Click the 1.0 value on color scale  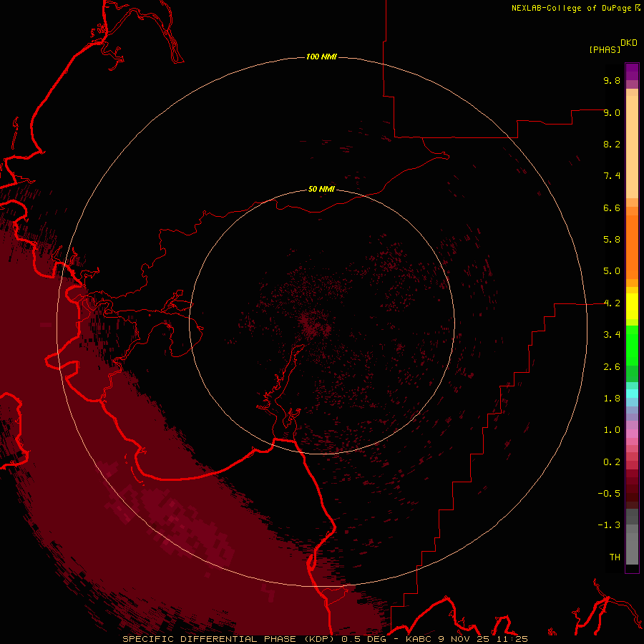612,430
